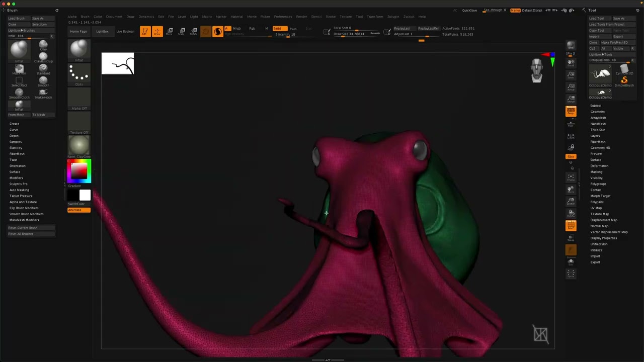The width and height of the screenshot is (644, 362).
Task: Click the Frame icon in right shelf
Action: 571,178
